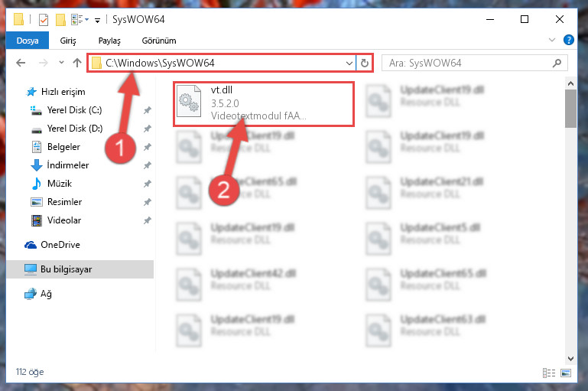Open the Dosya menu tab
Image resolution: width=588 pixels, height=391 pixels.
[x=28, y=41]
